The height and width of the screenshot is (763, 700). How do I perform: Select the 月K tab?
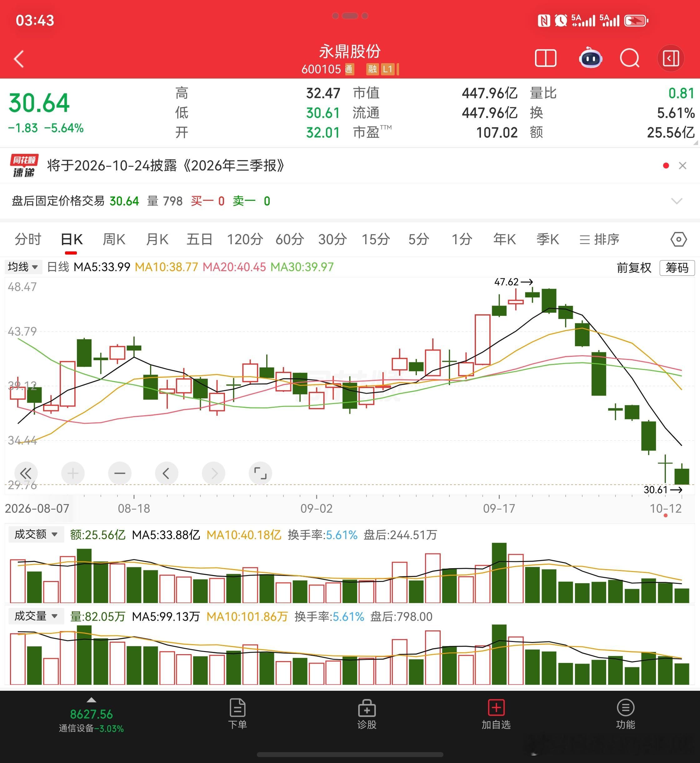[x=157, y=240]
